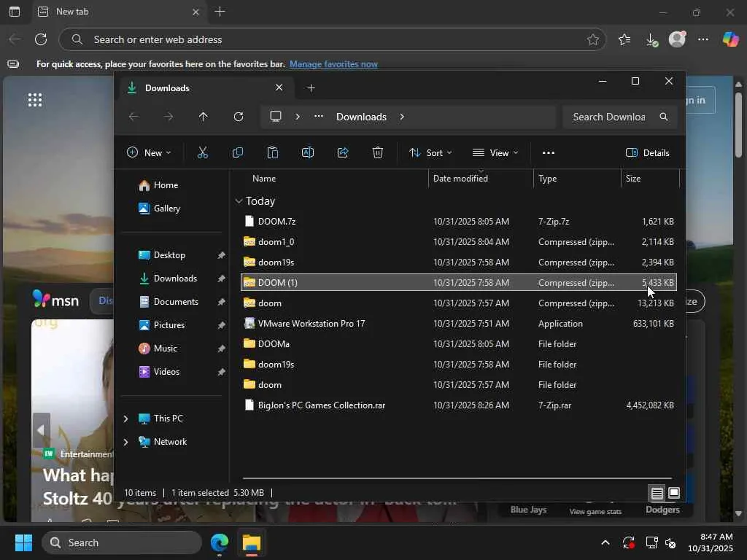Click the Edge add to favorites star
Viewport: 747px width, 560px height.
592,39
